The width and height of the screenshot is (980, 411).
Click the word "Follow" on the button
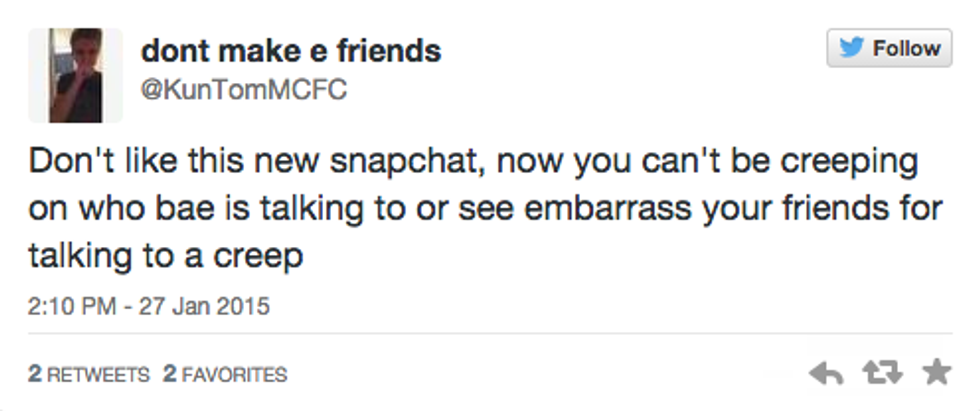coord(906,48)
